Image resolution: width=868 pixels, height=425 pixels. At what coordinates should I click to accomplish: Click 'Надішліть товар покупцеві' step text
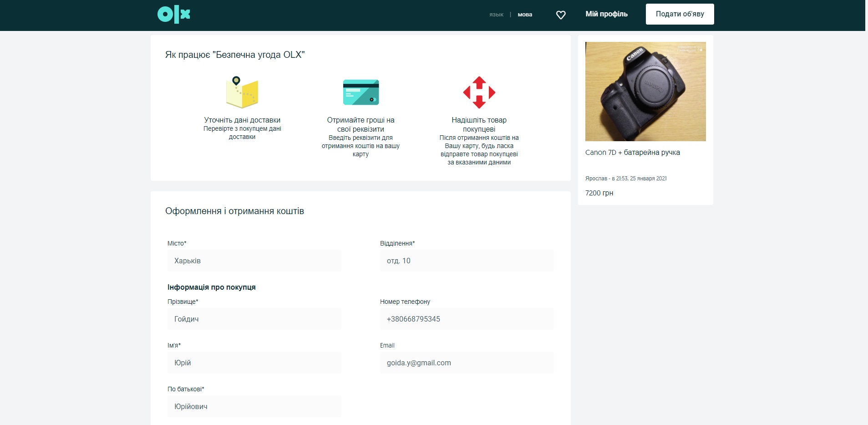tap(479, 124)
